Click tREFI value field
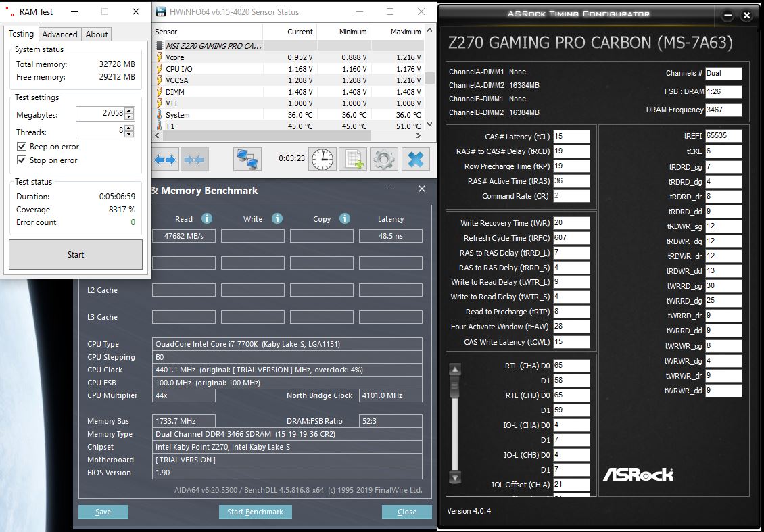 click(723, 136)
